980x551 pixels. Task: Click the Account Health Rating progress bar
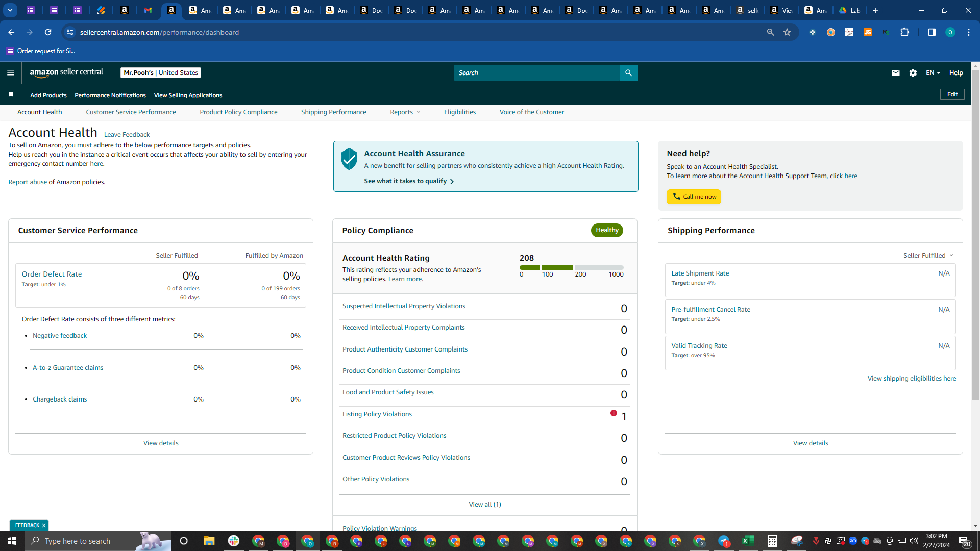571,267
